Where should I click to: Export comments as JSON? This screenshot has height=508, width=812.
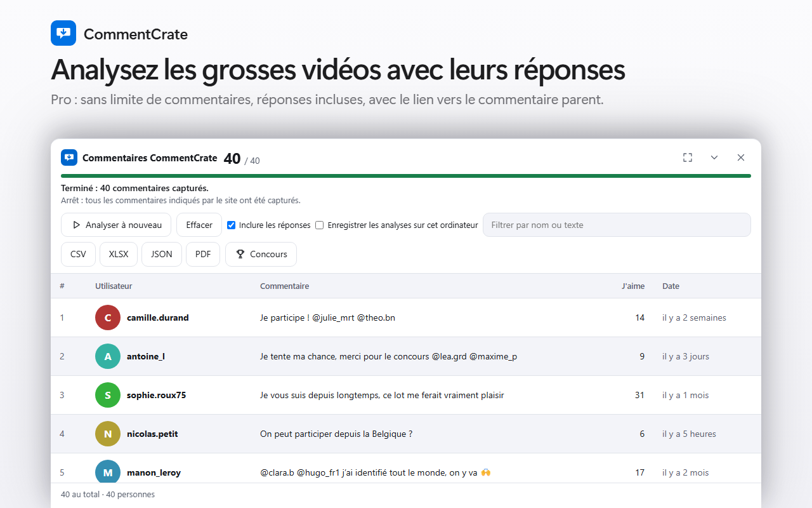162,254
